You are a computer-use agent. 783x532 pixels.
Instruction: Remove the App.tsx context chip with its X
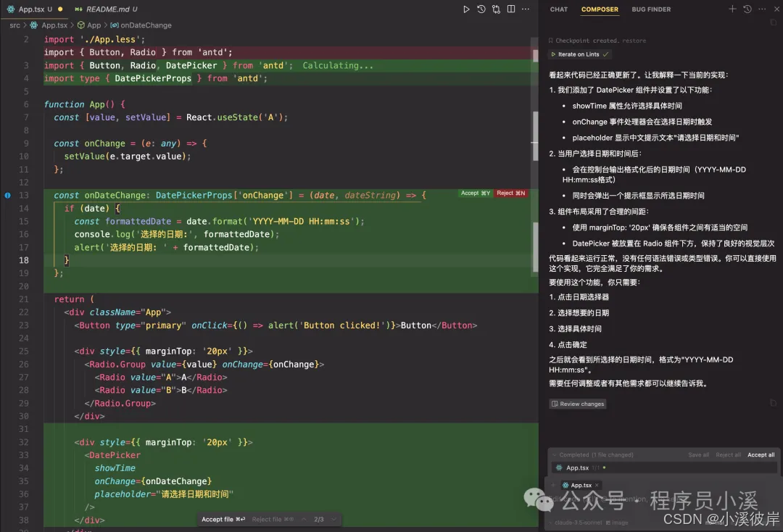[597, 485]
